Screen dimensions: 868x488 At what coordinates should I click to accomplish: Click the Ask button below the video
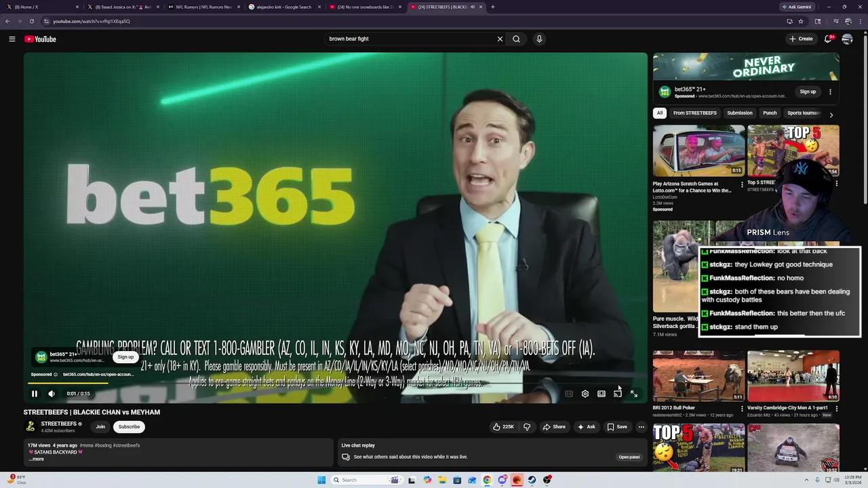pos(587,427)
